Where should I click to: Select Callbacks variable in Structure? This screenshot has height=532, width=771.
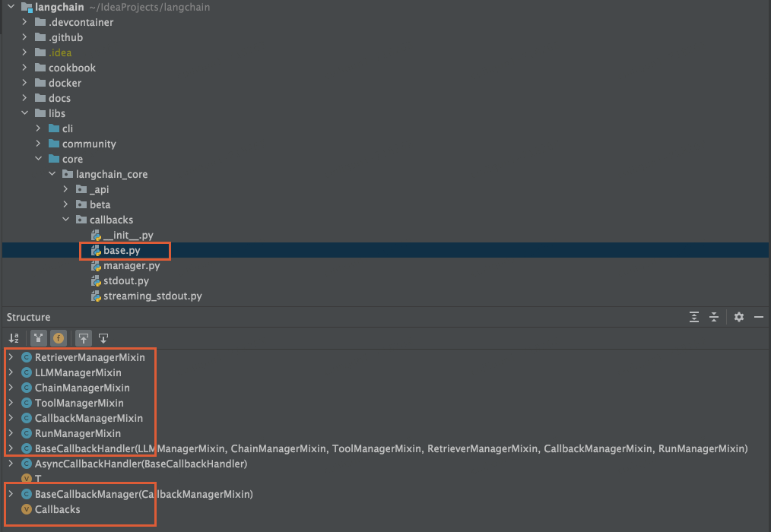click(58, 509)
